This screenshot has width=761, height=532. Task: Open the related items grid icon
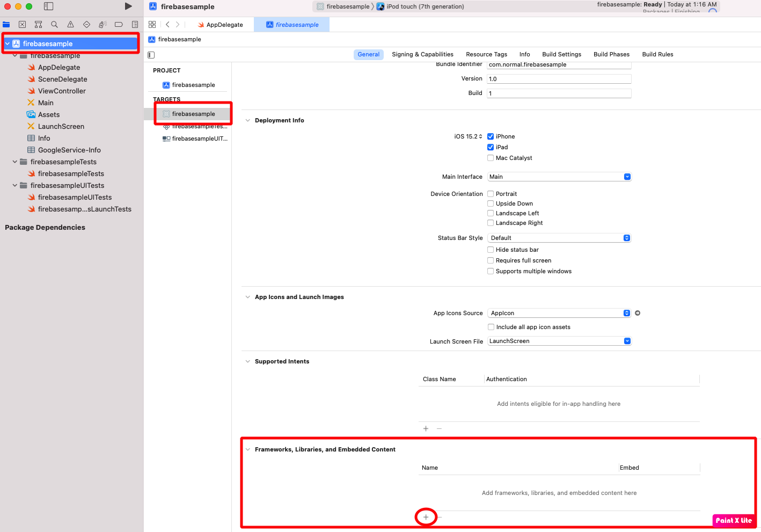click(152, 25)
